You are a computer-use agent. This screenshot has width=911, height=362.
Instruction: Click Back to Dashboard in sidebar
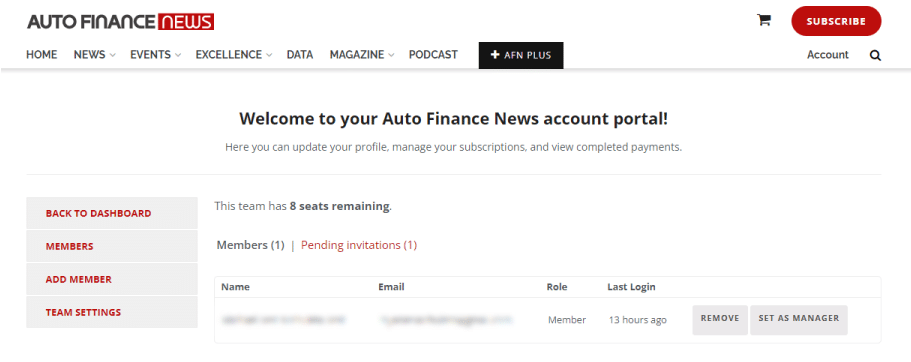pos(112,213)
